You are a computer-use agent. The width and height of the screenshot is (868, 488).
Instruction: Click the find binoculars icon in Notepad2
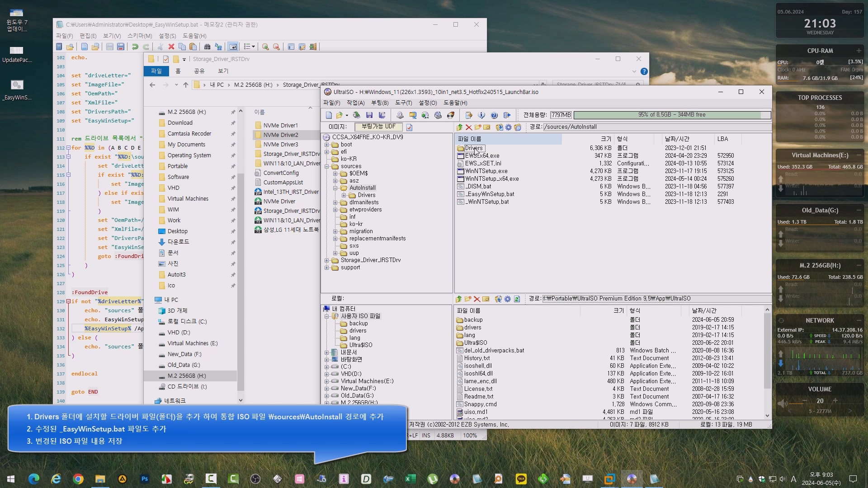207,47
